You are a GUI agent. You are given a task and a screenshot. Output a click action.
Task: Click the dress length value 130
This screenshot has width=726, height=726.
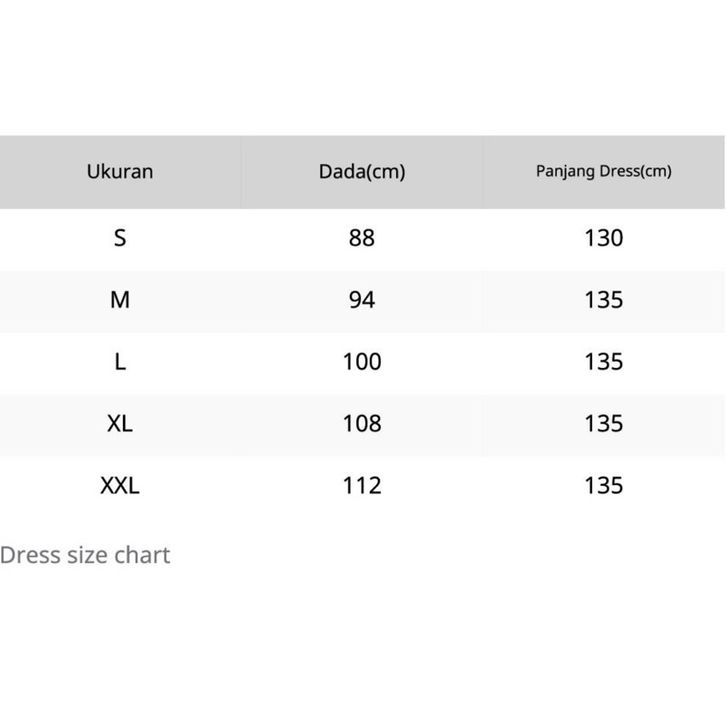(x=604, y=238)
